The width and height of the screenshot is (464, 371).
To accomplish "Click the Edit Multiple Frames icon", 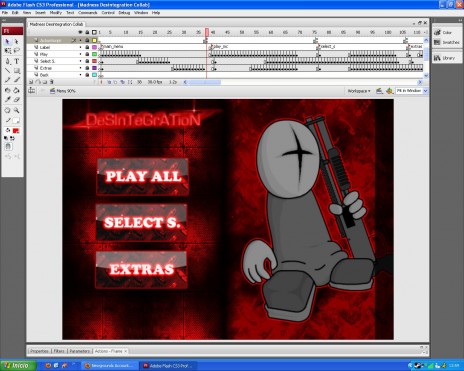I will pos(123,82).
